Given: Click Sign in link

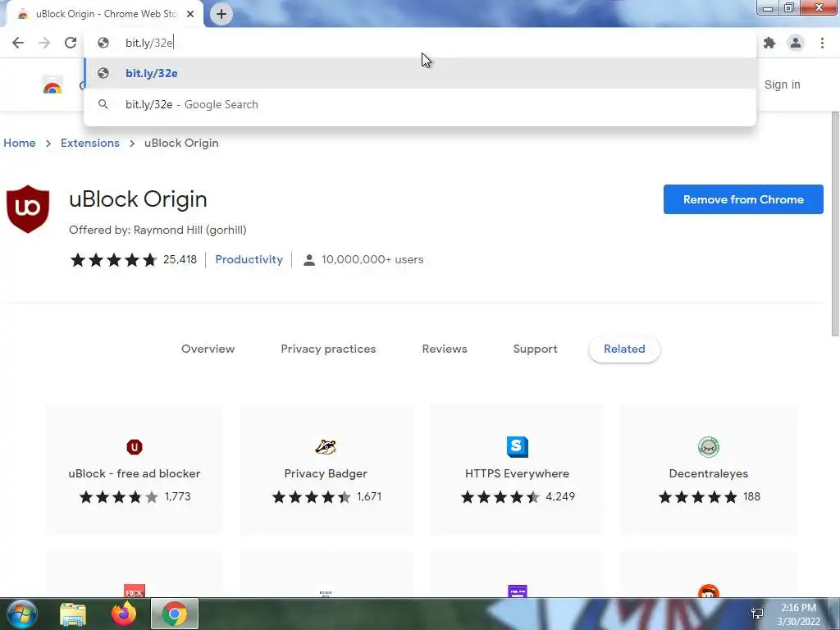Looking at the screenshot, I should 782,84.
